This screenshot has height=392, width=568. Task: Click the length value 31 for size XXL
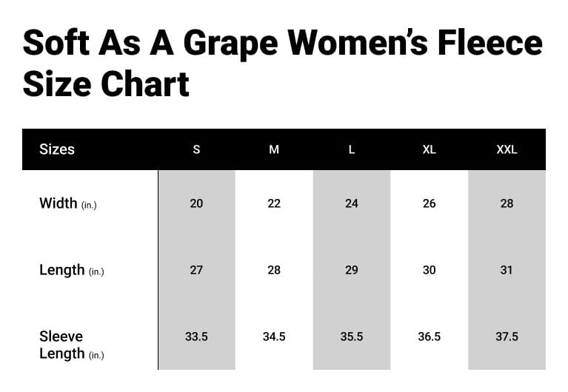[x=507, y=270]
